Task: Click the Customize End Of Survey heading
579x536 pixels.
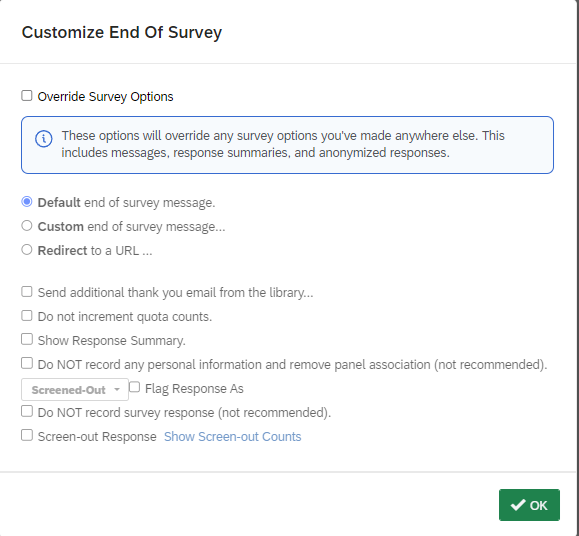Action: pyautogui.click(x=122, y=32)
